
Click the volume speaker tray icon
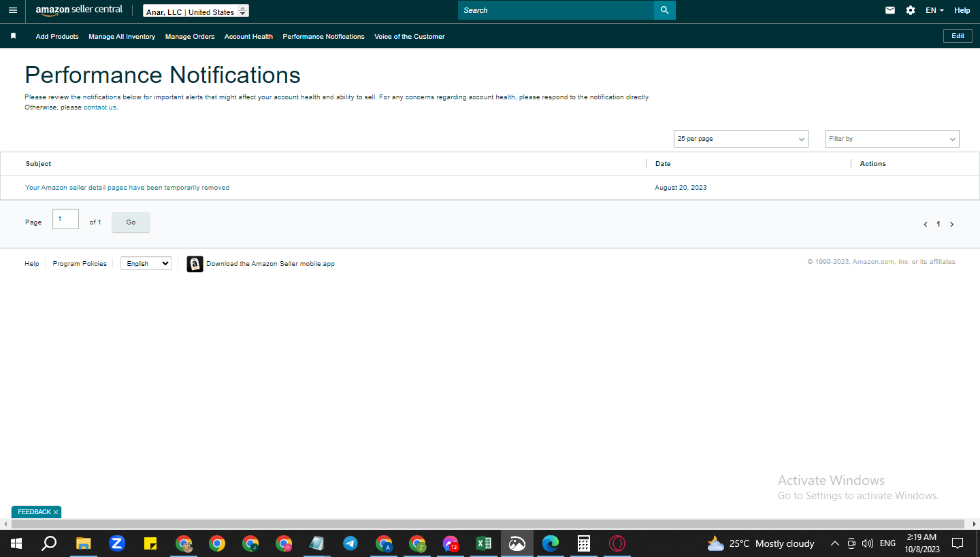(x=868, y=543)
